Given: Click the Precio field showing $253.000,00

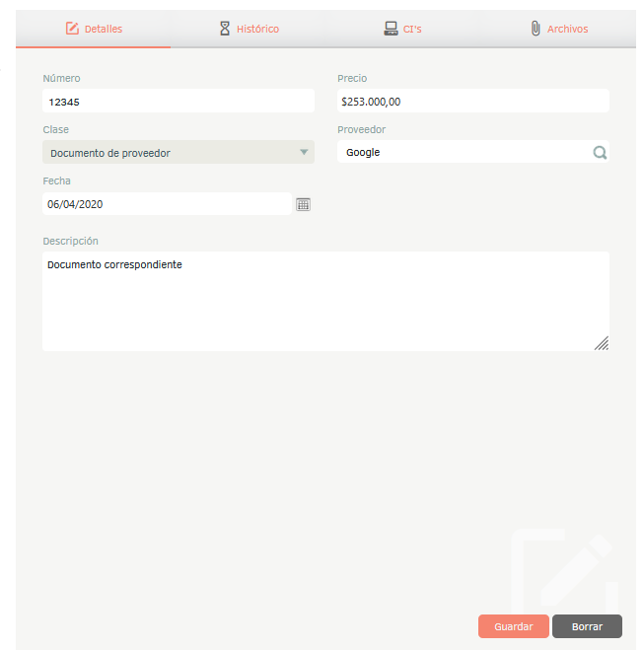Looking at the screenshot, I should pyautogui.click(x=472, y=101).
